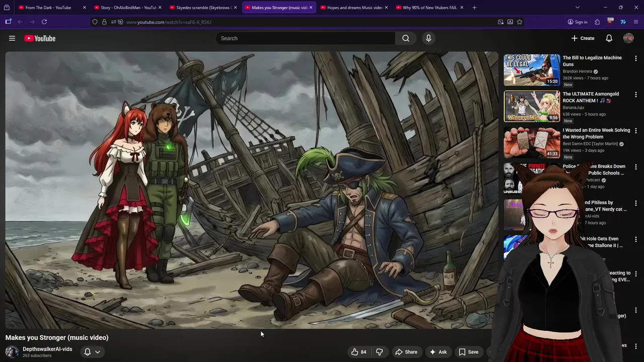644x362 pixels.
Task: Click the install/download page icon
Action: (x=510, y=22)
